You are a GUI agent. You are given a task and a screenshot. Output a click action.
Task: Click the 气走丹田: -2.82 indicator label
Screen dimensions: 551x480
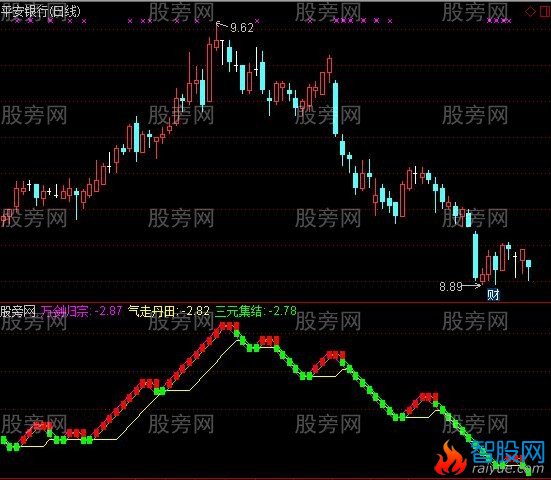(169, 311)
